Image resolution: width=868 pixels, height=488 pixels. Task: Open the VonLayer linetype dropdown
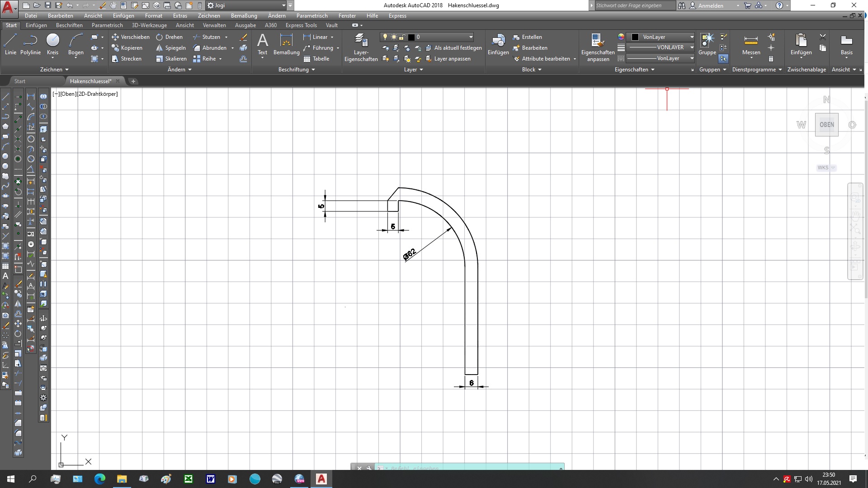(692, 58)
